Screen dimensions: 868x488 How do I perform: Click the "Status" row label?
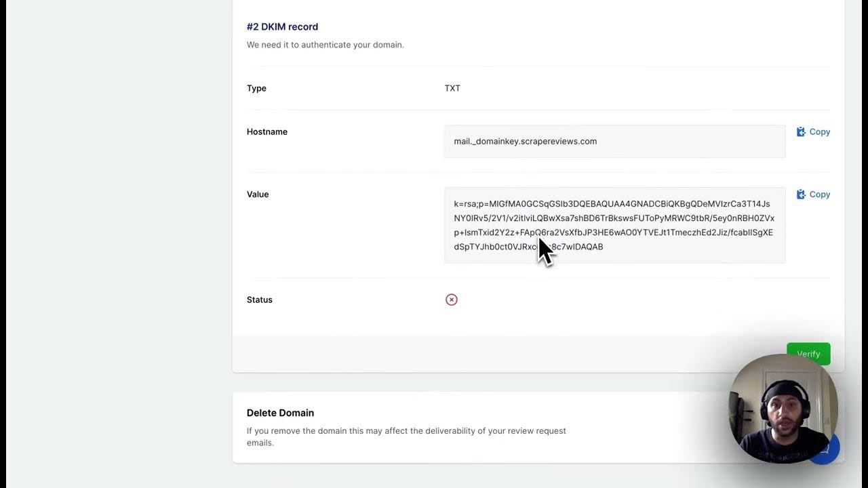(x=260, y=300)
